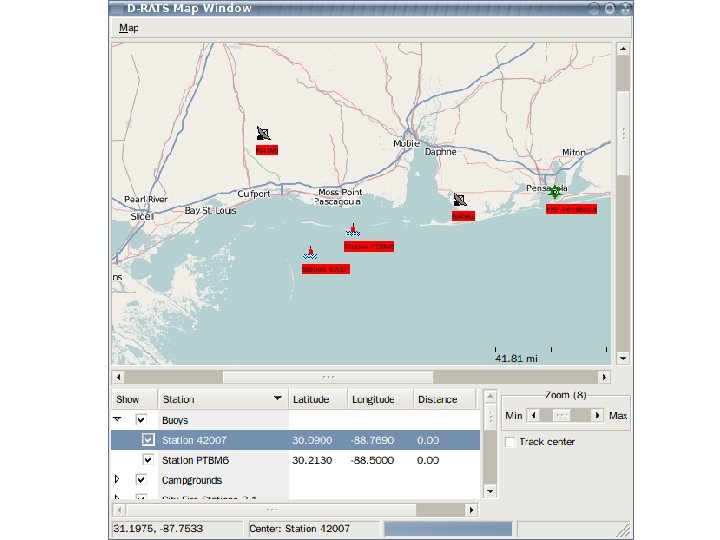The image size is (720, 540).
Task: Toggle the Buoys group checkbox
Action: tap(141, 420)
